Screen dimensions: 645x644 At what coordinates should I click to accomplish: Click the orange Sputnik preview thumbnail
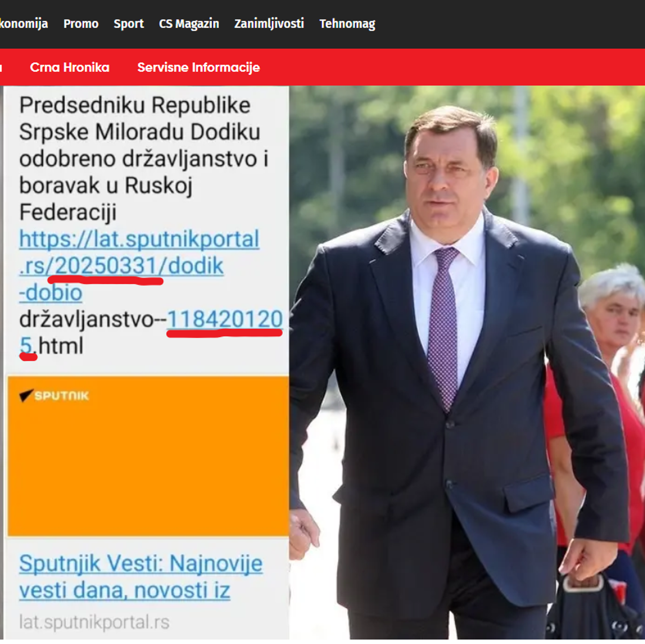[x=148, y=456]
